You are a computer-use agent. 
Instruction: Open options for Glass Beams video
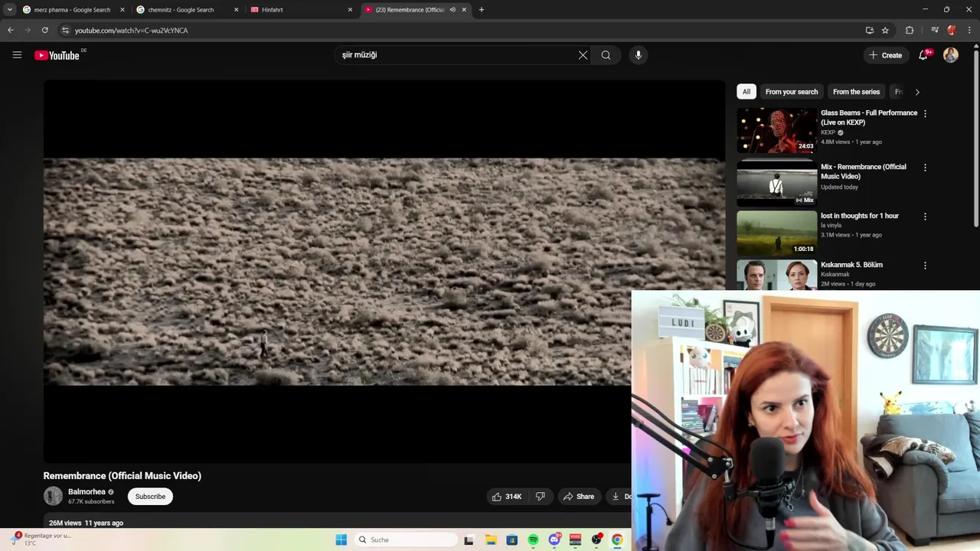click(925, 113)
